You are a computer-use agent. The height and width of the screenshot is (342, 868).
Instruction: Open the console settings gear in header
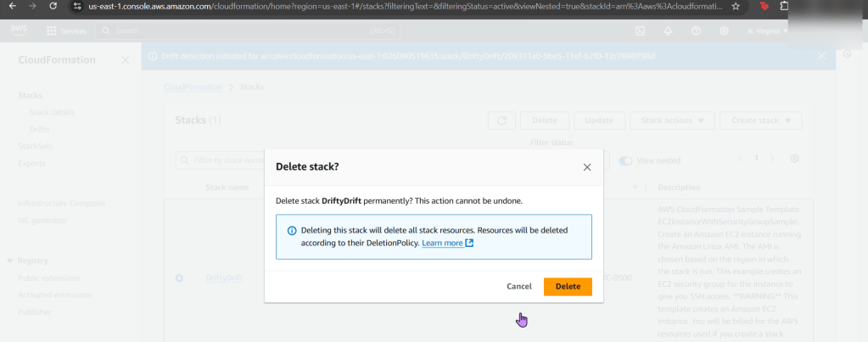tap(724, 31)
